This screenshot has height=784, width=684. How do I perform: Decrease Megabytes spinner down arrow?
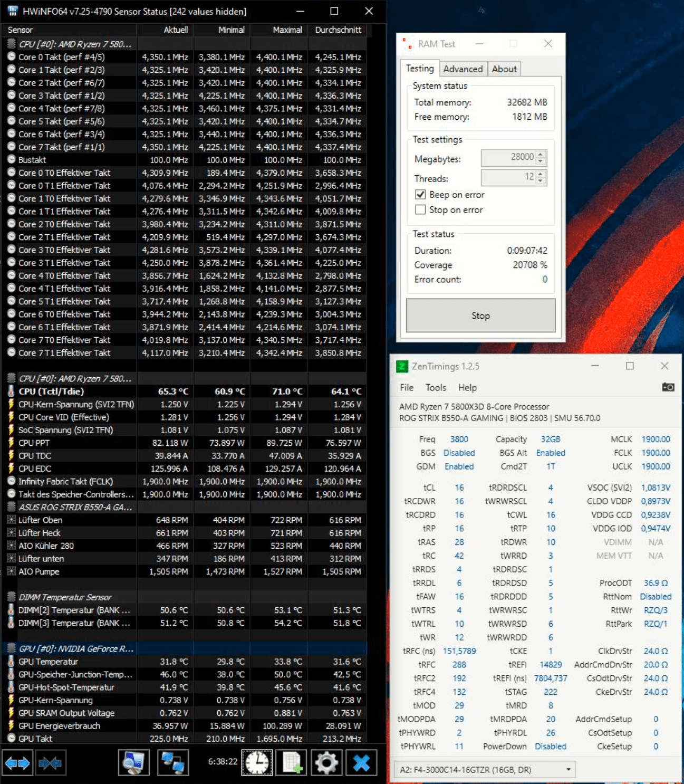pos(541,161)
